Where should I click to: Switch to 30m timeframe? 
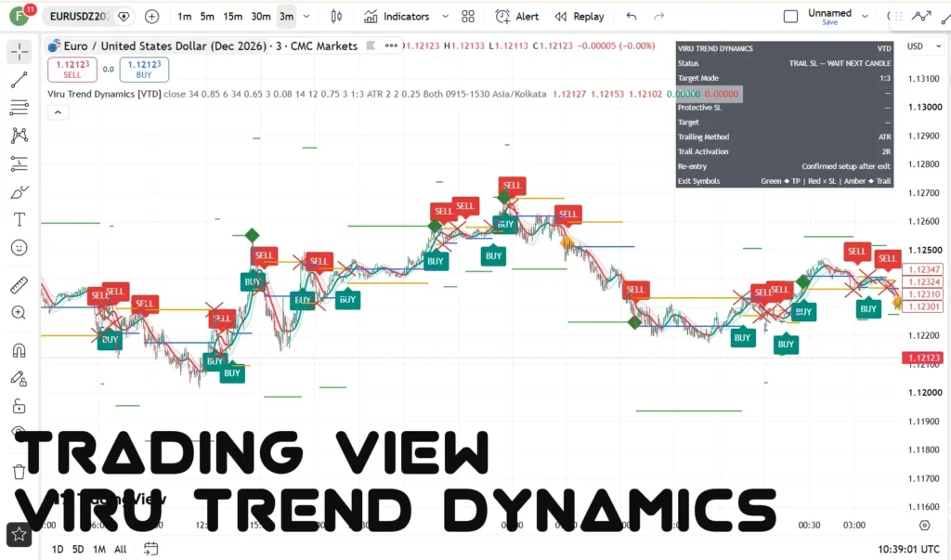pos(261,17)
